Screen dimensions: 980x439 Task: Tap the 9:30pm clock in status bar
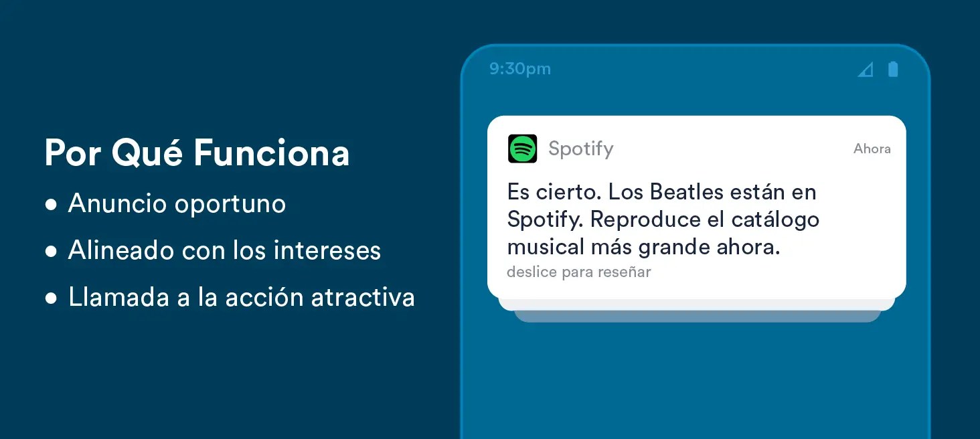tap(520, 69)
